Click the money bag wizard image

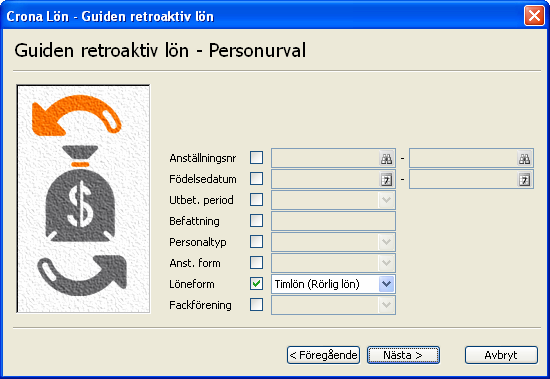tap(83, 199)
